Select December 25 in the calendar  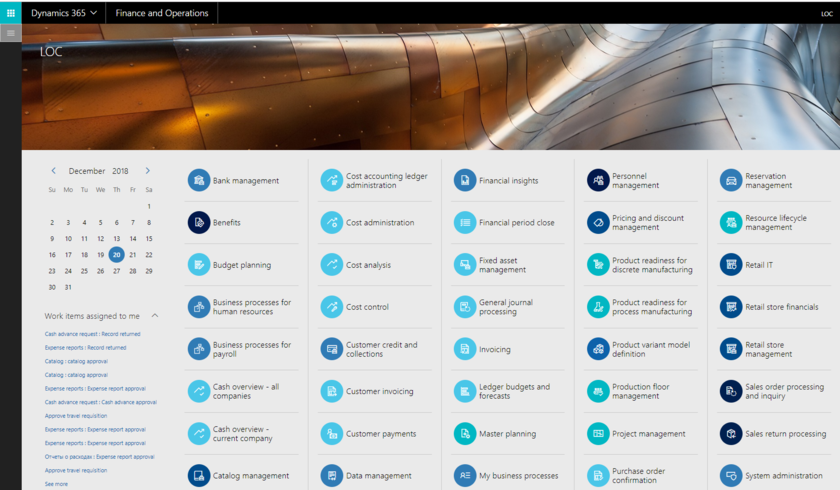click(x=84, y=271)
